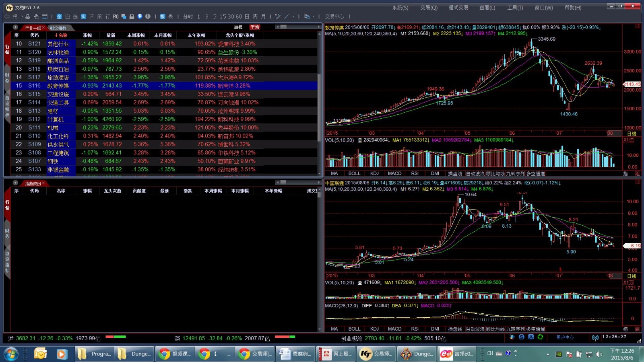Click the alarm bell icon in status bar
Image resolution: width=644 pixels, height=362 pixels.
pos(512,337)
